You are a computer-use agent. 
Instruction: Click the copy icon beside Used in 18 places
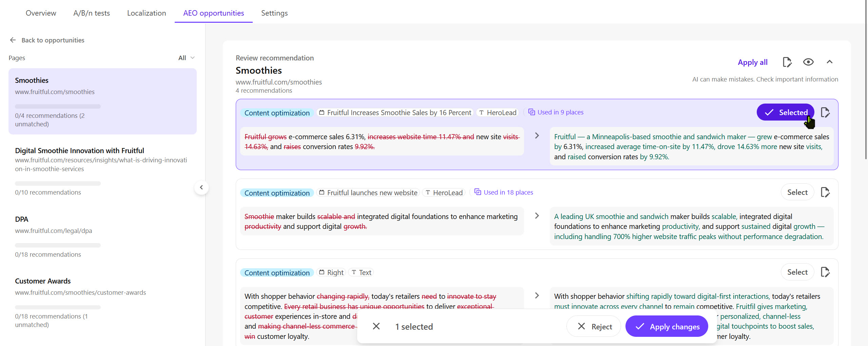(x=478, y=192)
